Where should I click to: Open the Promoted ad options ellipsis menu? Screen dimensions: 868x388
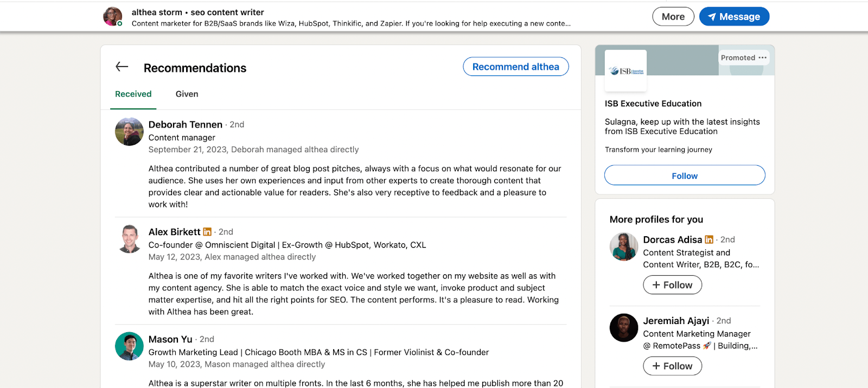[763, 57]
